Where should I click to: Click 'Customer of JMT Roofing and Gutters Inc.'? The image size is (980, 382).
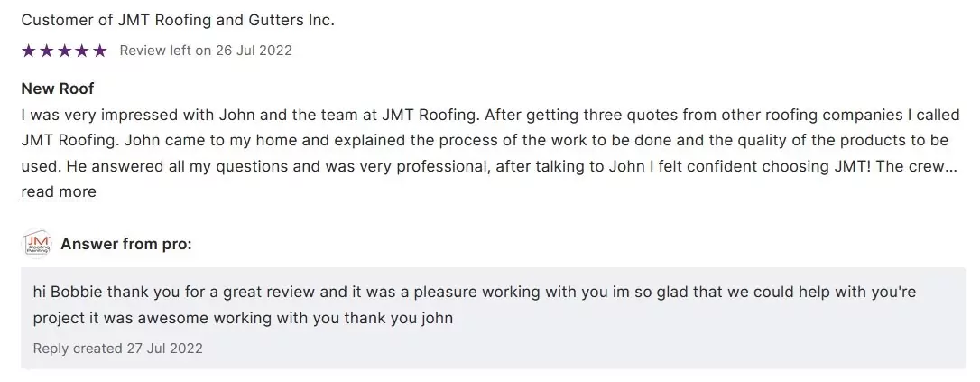[x=178, y=20]
